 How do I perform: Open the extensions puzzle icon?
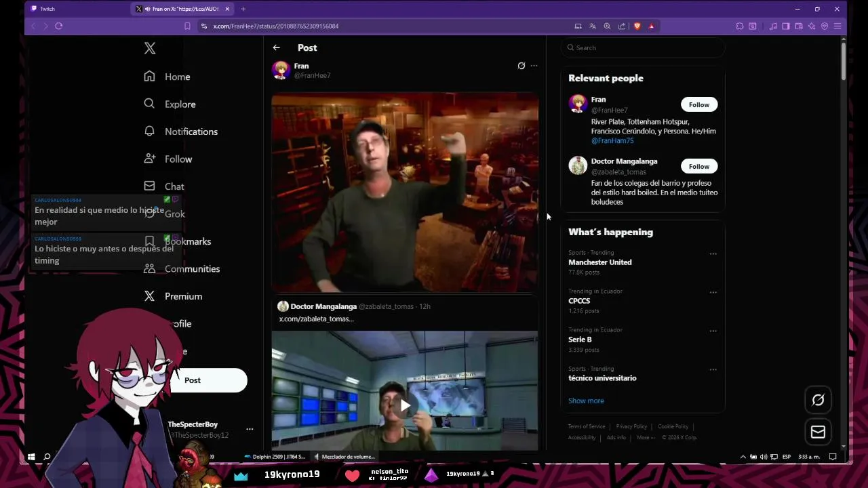(x=739, y=26)
